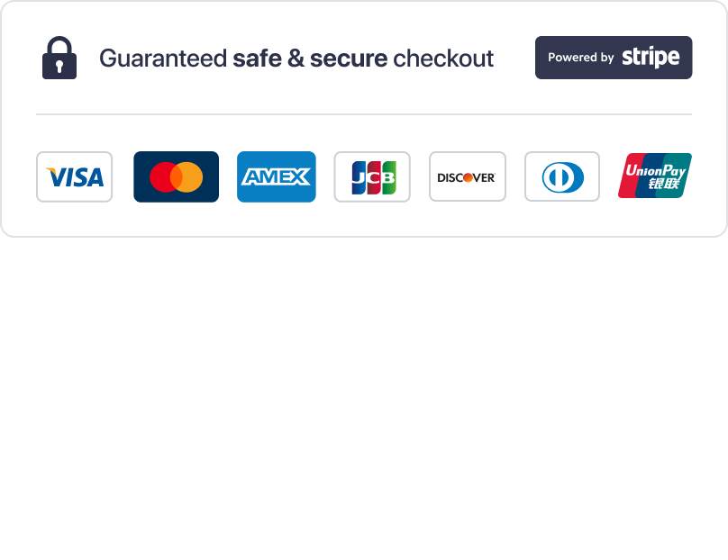This screenshot has height=560, width=728.
Task: Click the bold "safe & secure" text
Action: tap(310, 59)
